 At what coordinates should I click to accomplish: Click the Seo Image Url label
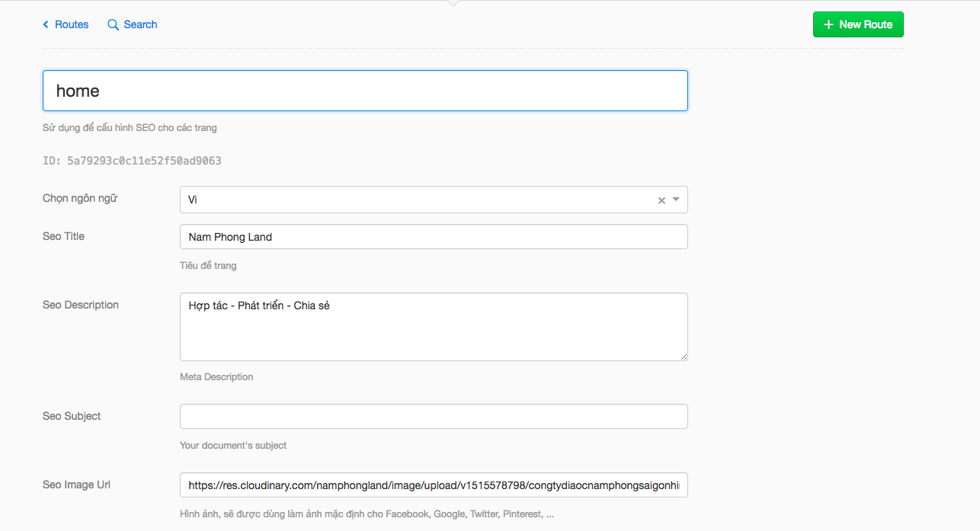pyautogui.click(x=76, y=485)
